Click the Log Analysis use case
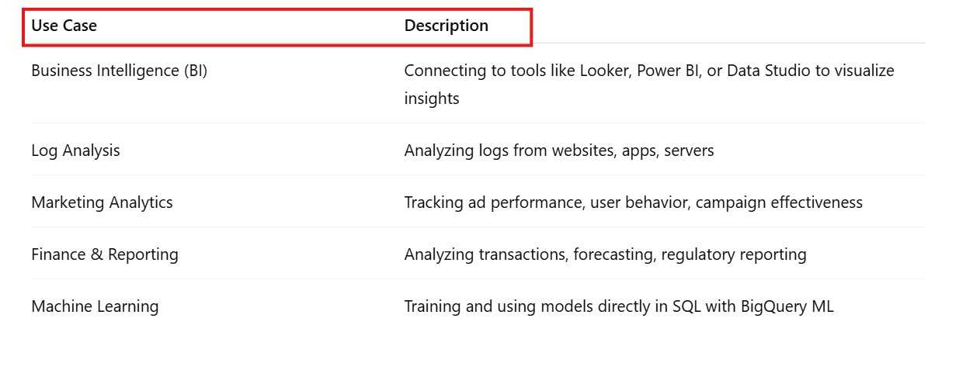 75,150
